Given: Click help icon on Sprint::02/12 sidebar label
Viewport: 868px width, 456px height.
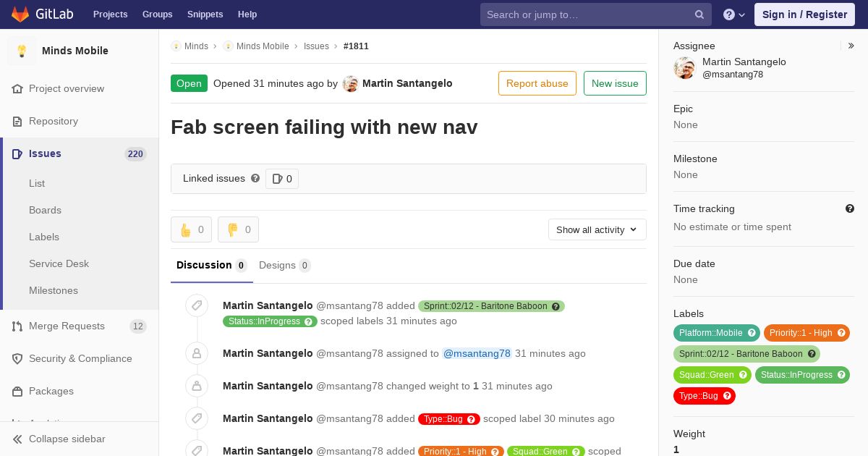Looking at the screenshot, I should 812,354.
